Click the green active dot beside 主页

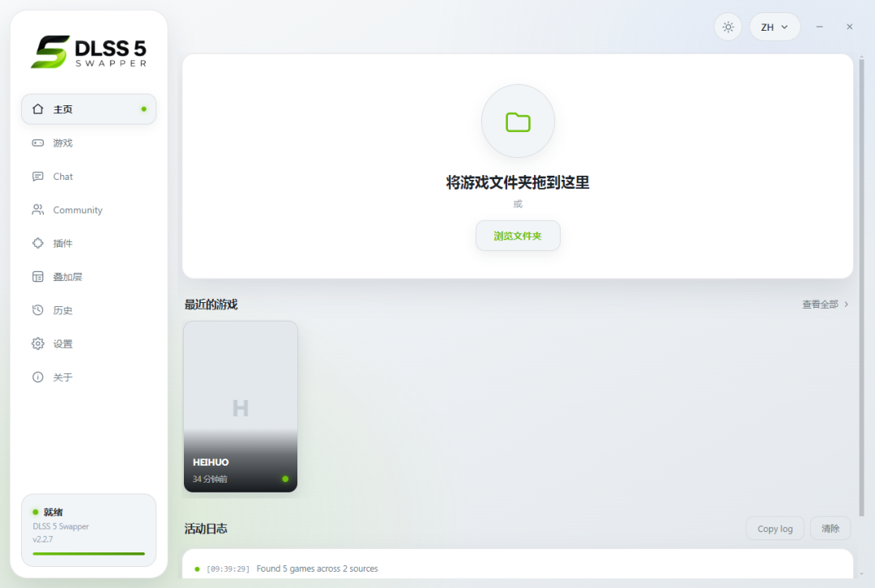(144, 109)
